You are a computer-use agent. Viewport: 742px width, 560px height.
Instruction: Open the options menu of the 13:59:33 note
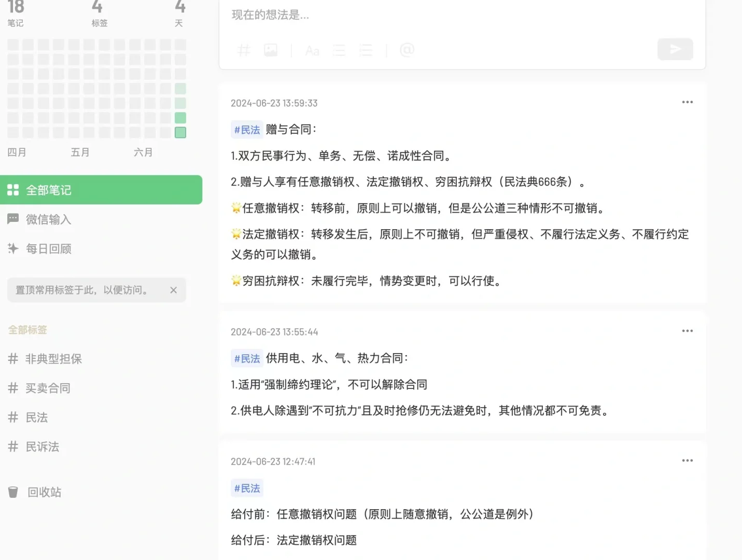688,102
